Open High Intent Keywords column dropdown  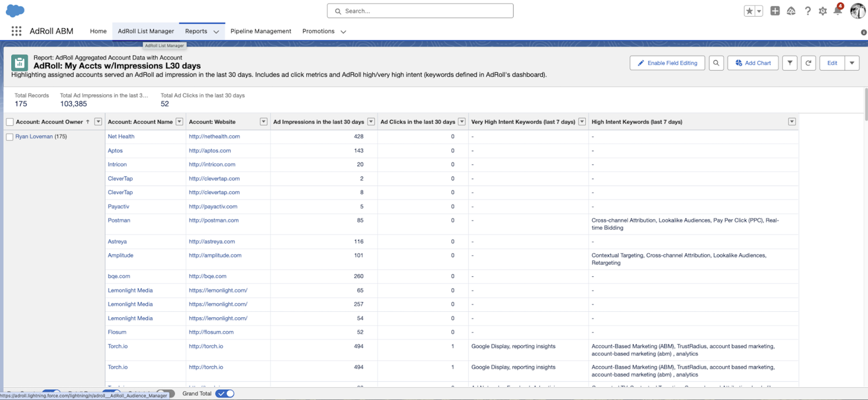pos(792,121)
